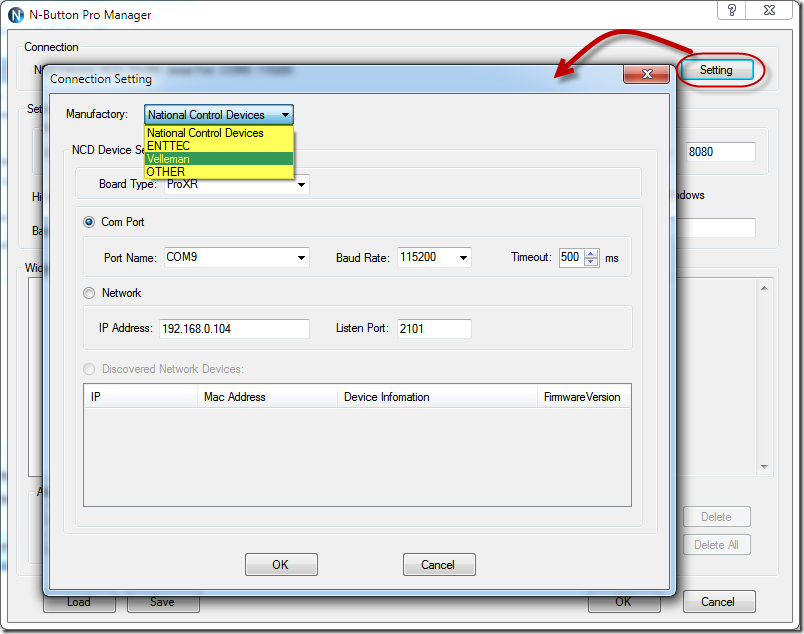804x634 pixels.
Task: Open the Baud Rate 115200 dropdown
Action: 463,257
